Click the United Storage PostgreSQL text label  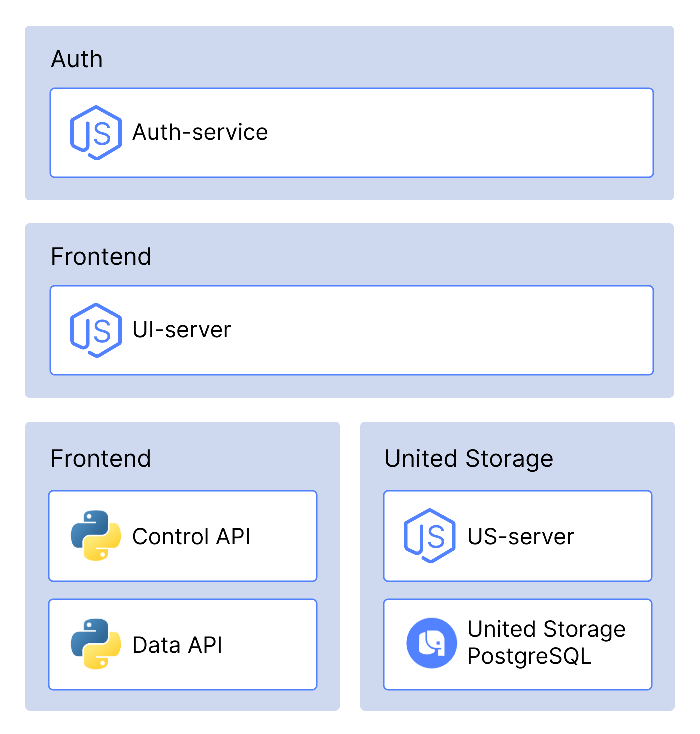point(546,642)
